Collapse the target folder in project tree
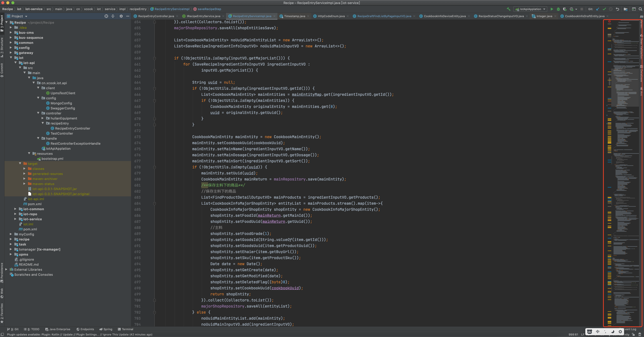Image resolution: width=644 pixels, height=337 pixels. click(x=20, y=163)
